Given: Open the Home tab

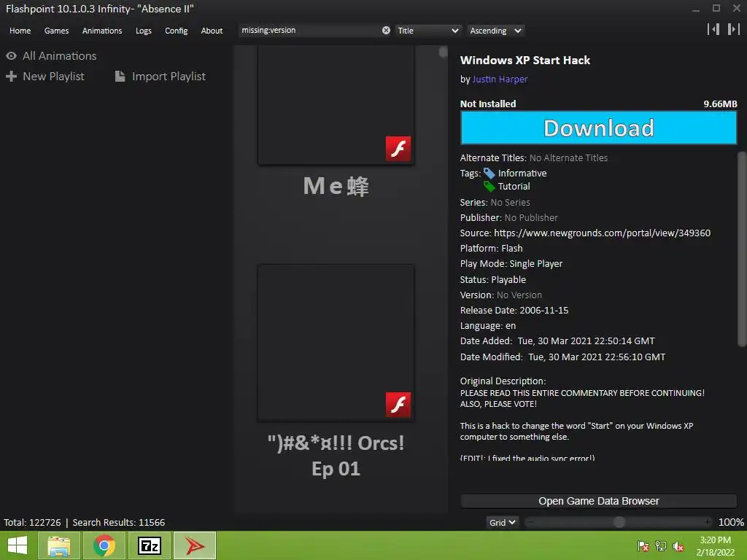Looking at the screenshot, I should tap(20, 31).
